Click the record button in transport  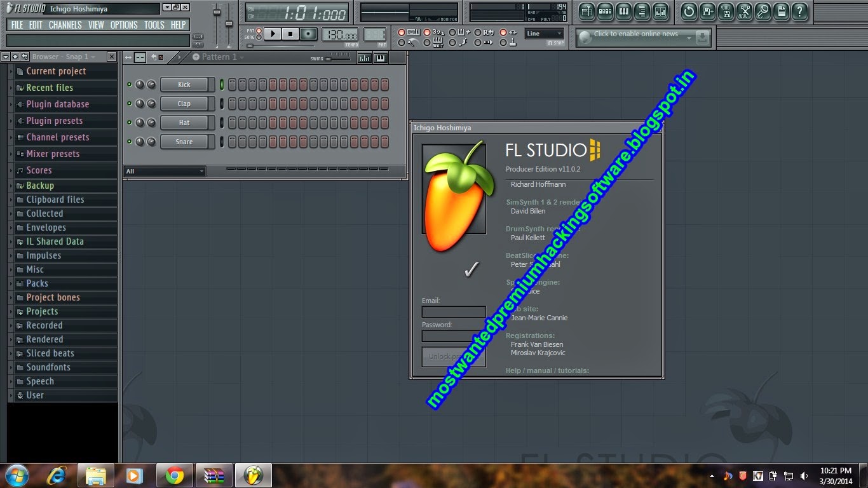tap(308, 34)
